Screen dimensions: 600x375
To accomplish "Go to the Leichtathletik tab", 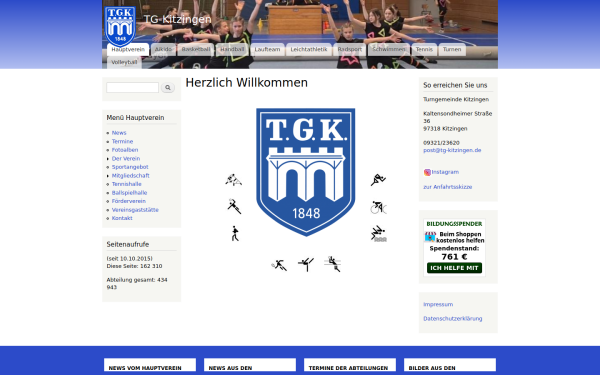I will pos(309,49).
